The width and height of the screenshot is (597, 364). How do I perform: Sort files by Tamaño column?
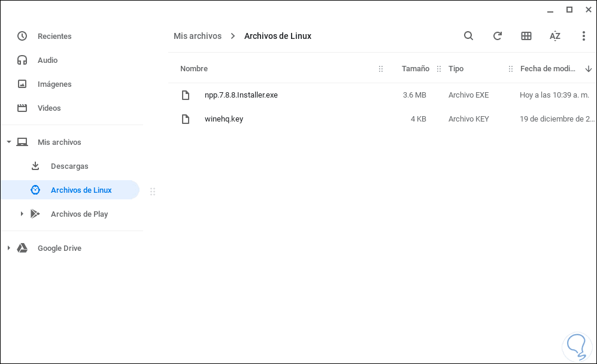point(415,69)
